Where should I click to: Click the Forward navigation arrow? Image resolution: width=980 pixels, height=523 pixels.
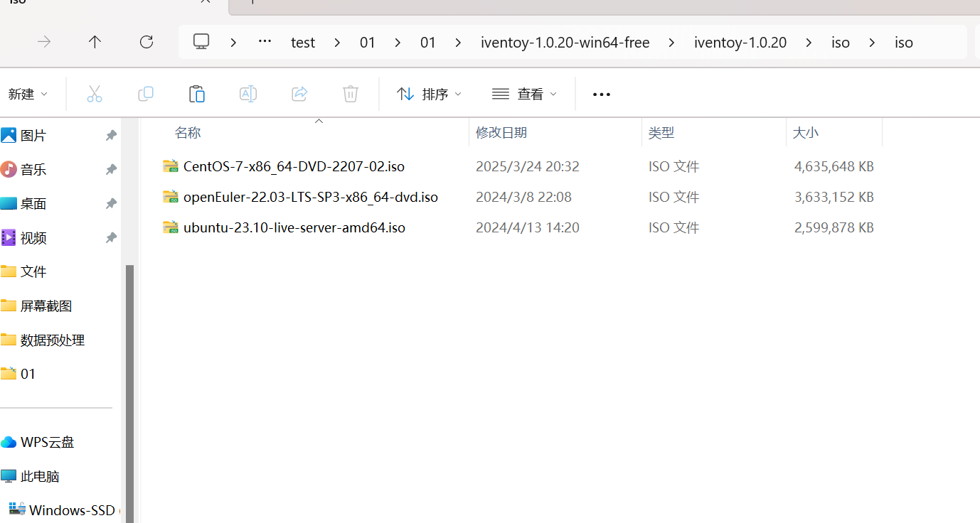click(44, 42)
